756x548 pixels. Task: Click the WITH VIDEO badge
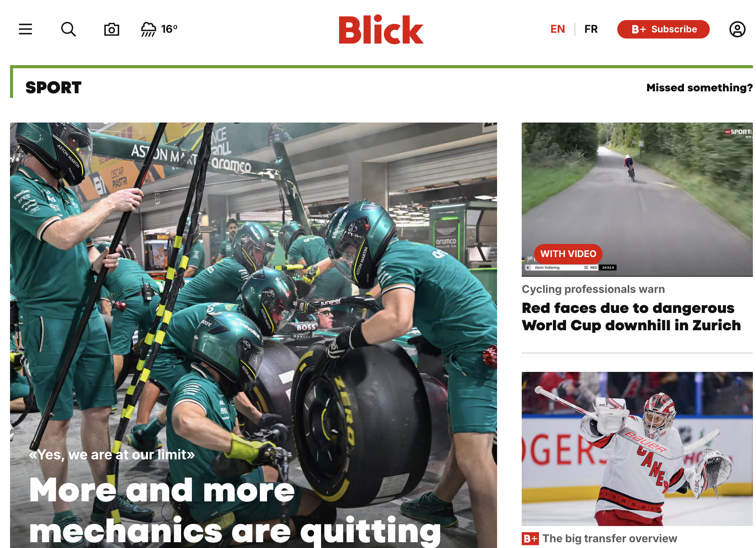click(568, 254)
